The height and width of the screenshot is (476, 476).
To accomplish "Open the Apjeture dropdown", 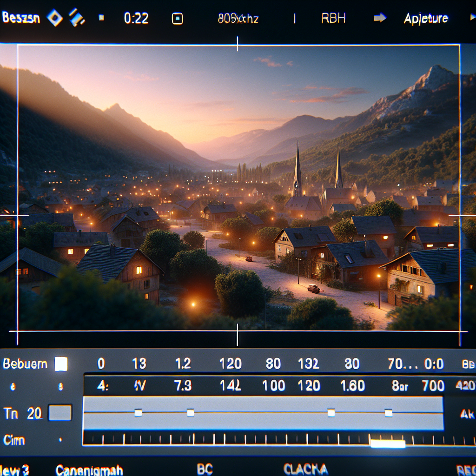I will click(426, 19).
